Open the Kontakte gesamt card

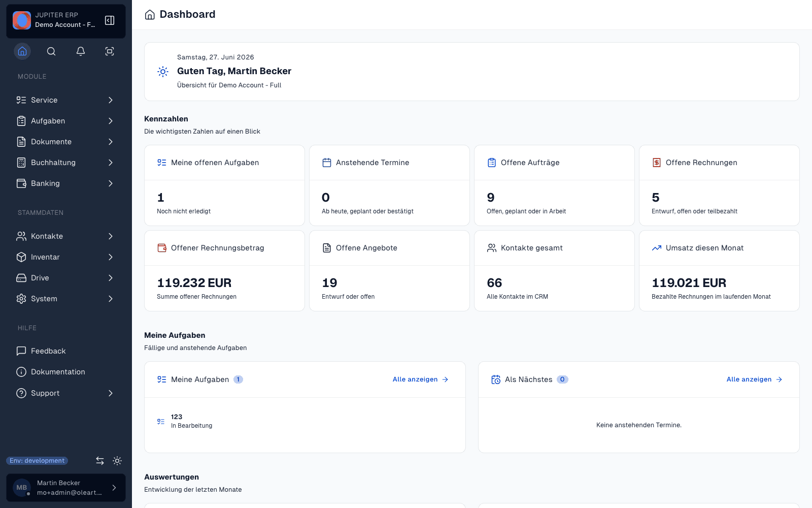pos(554,271)
